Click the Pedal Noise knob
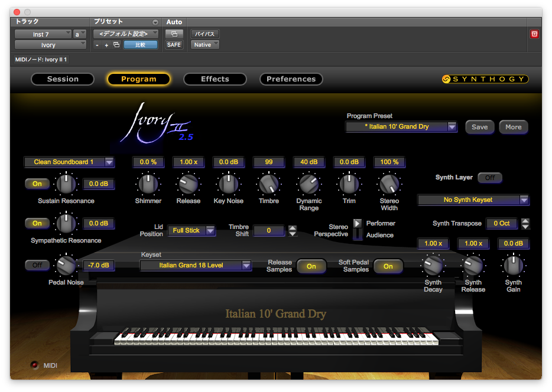The image size is (552, 392). [66, 265]
